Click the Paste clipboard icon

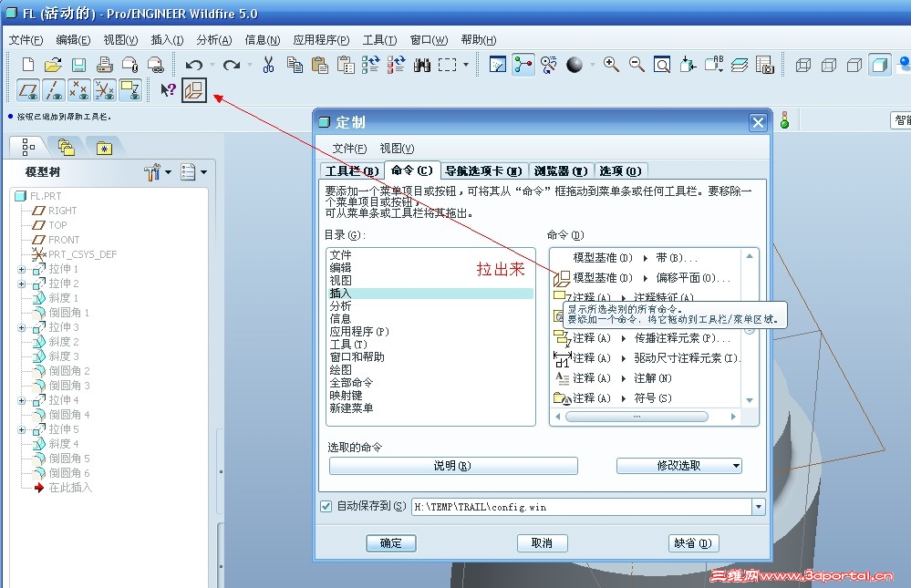pyautogui.click(x=320, y=65)
